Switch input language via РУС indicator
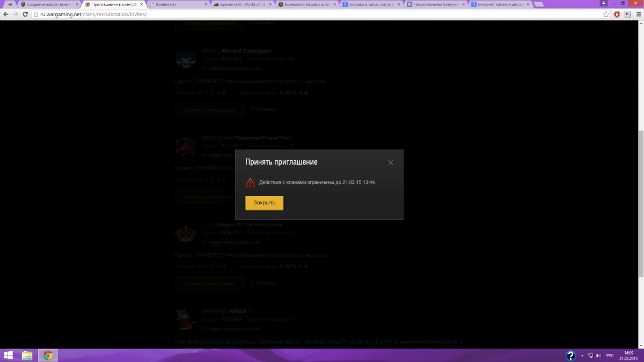This screenshot has height=362, width=644. (610, 355)
